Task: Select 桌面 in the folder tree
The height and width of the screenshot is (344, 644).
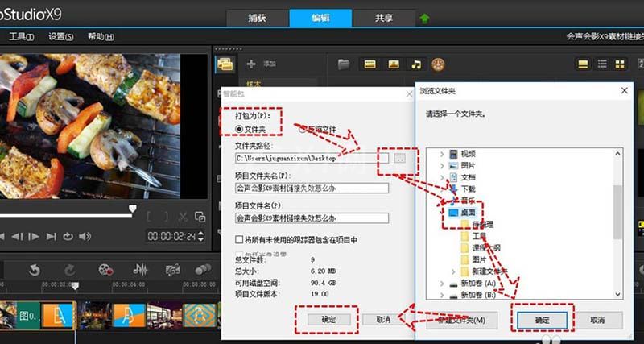Action: pos(468,213)
